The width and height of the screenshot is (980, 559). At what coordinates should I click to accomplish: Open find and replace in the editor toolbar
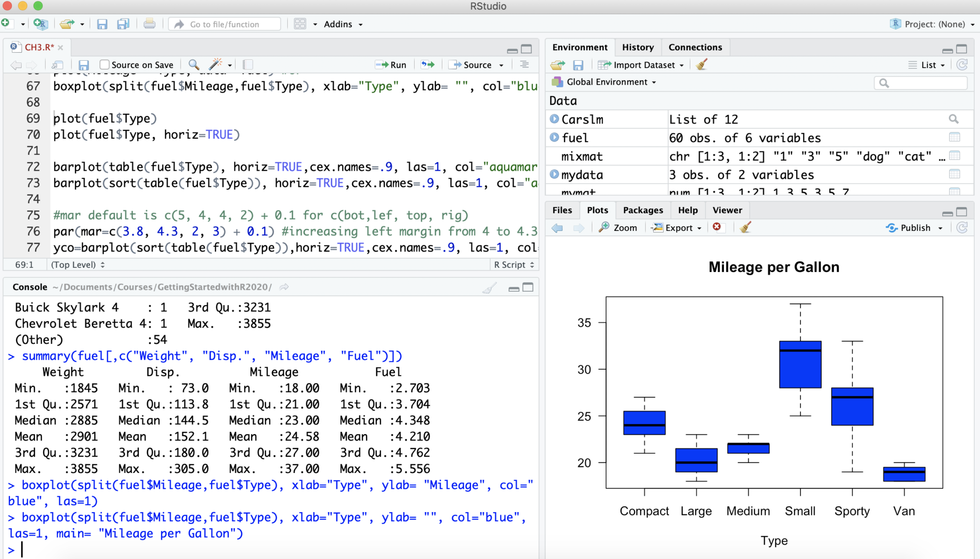(x=193, y=65)
